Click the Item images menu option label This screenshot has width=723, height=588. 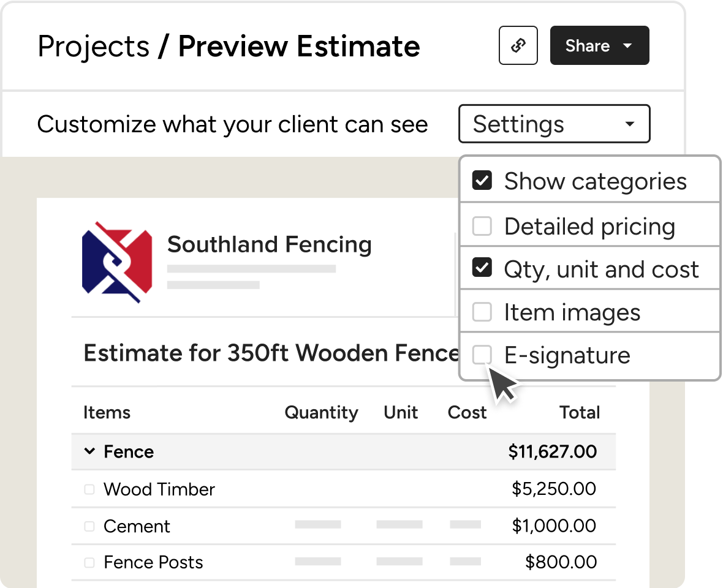[572, 313]
